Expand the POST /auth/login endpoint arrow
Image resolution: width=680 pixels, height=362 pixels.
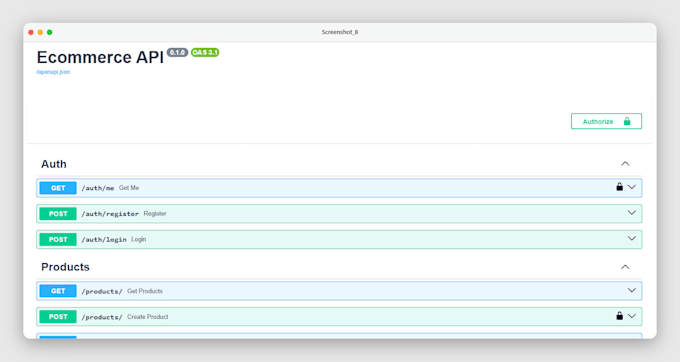click(x=632, y=238)
